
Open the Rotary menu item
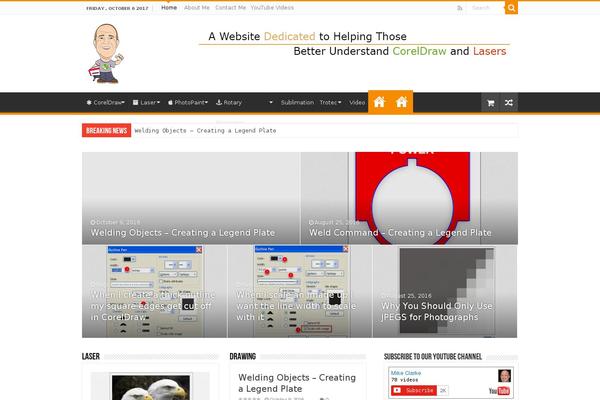(229, 103)
